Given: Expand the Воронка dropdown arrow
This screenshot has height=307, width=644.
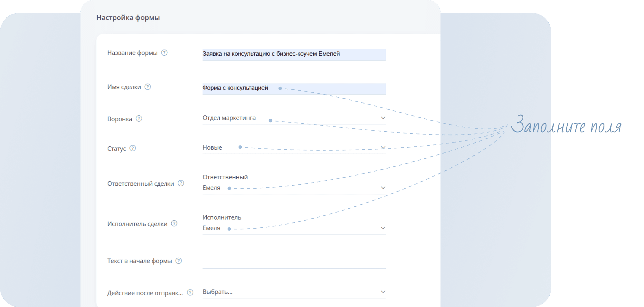Looking at the screenshot, I should coord(383,118).
